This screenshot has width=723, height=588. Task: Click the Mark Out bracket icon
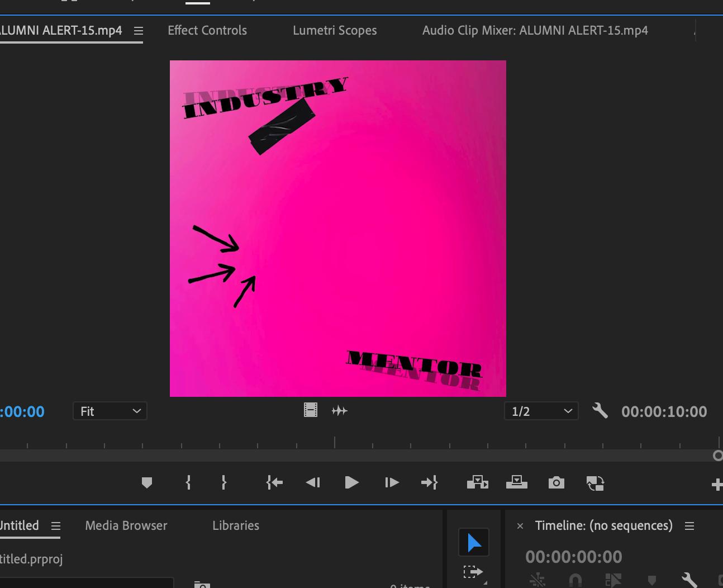coord(224,482)
